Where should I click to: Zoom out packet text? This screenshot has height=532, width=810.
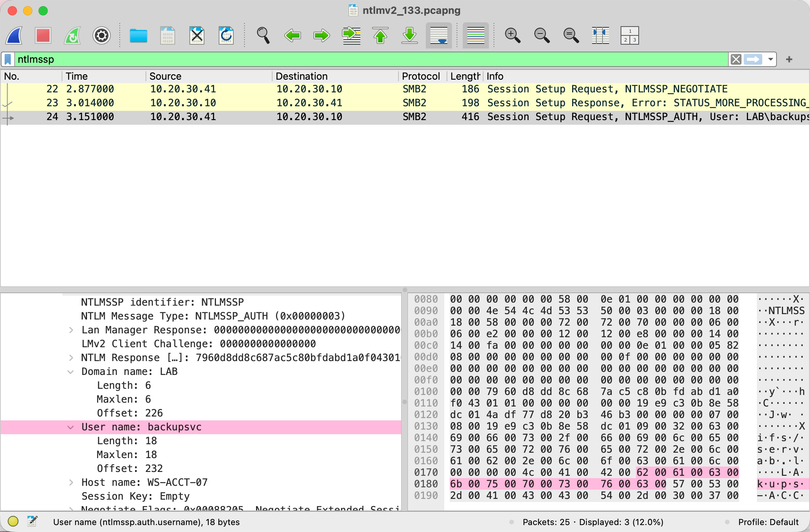click(542, 36)
